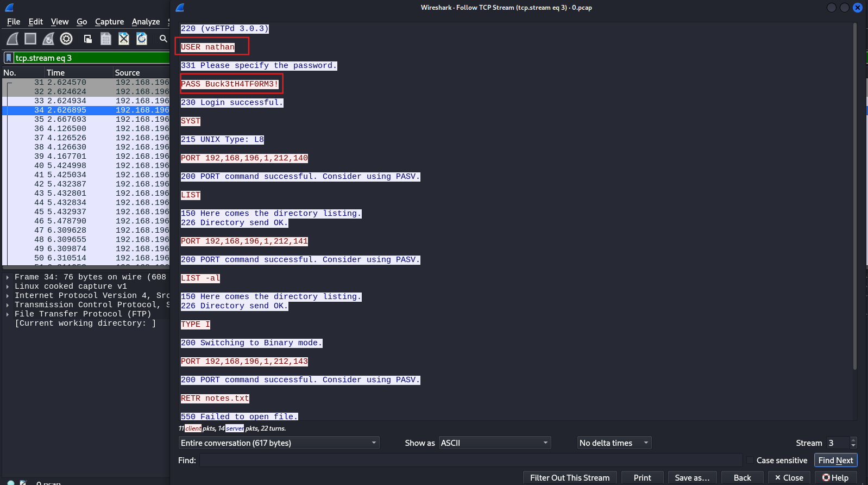Image resolution: width=868 pixels, height=485 pixels.
Task: Reload this capture file icon
Action: click(x=142, y=39)
